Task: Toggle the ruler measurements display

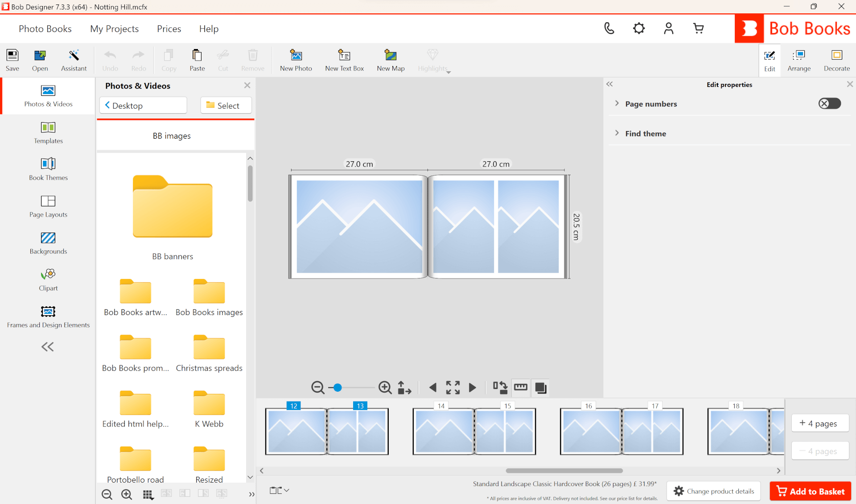Action: click(x=521, y=387)
